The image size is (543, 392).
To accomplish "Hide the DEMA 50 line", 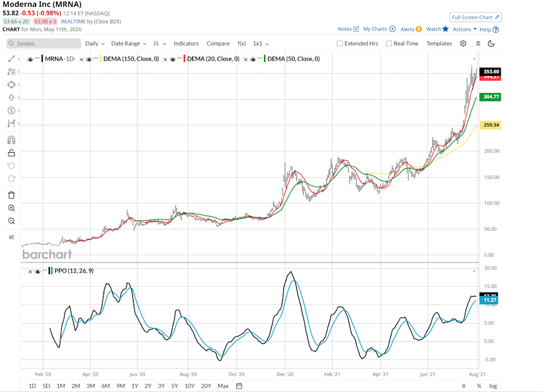I will (253, 59).
